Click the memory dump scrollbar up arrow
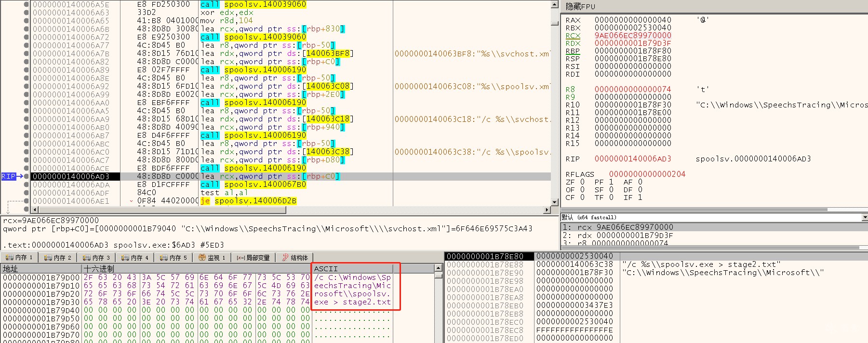Image resolution: width=868 pixels, height=343 pixels. pyautogui.click(x=438, y=268)
